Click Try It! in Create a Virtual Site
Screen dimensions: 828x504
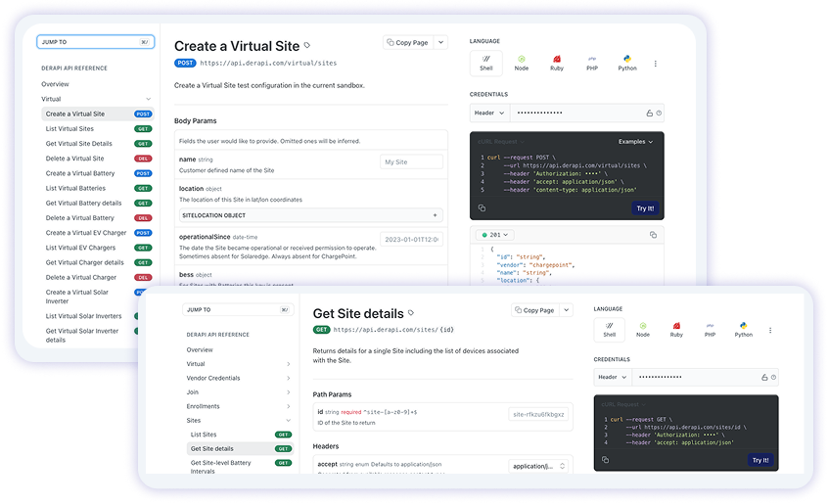[645, 208]
